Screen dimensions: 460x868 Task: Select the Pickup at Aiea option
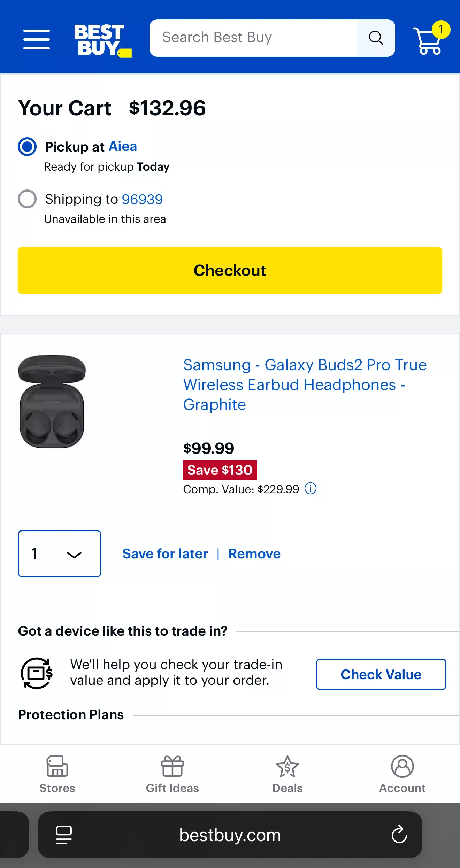[27, 147]
